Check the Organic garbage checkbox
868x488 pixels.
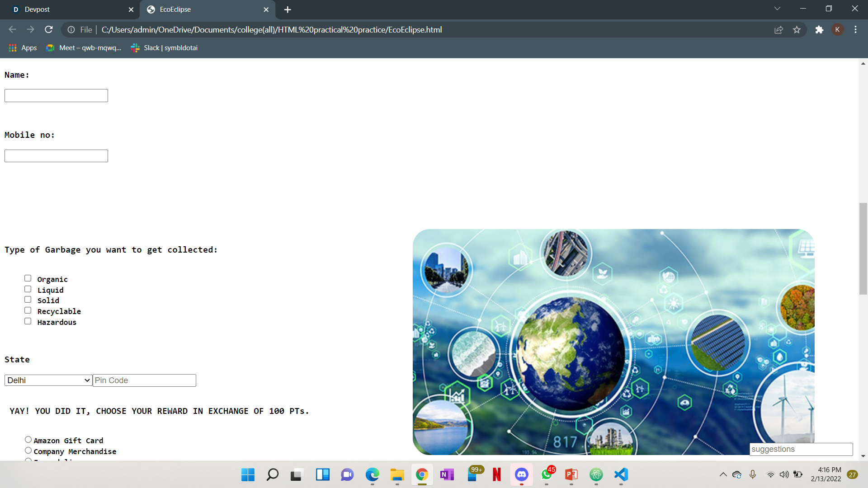[28, 278]
